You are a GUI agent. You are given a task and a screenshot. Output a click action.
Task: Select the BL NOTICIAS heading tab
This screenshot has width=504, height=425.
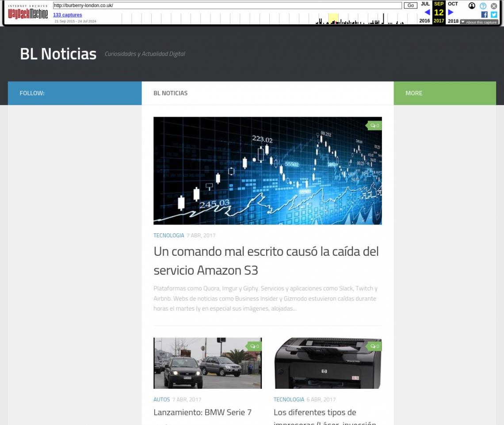tap(170, 93)
